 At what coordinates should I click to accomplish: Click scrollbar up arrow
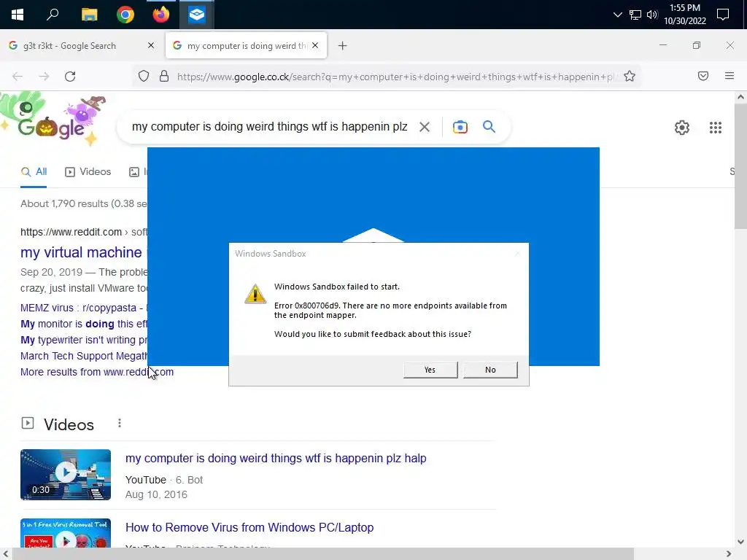pos(740,97)
